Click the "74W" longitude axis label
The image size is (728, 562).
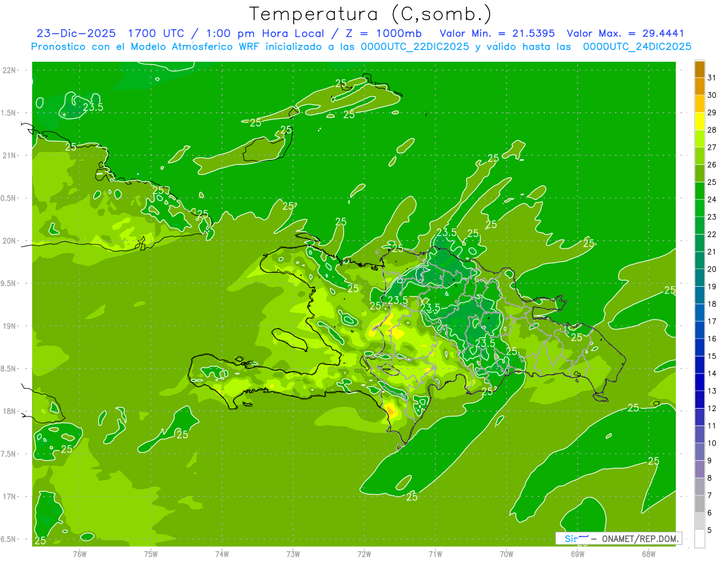point(221,554)
